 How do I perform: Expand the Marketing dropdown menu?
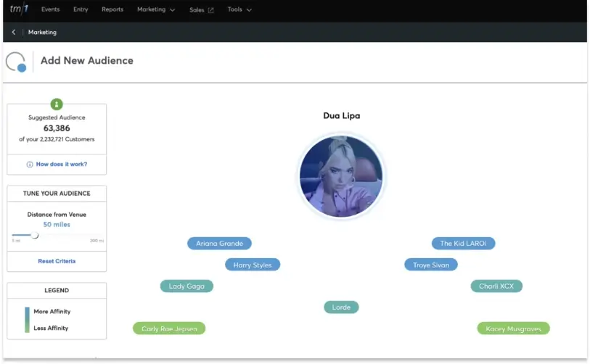point(156,9)
